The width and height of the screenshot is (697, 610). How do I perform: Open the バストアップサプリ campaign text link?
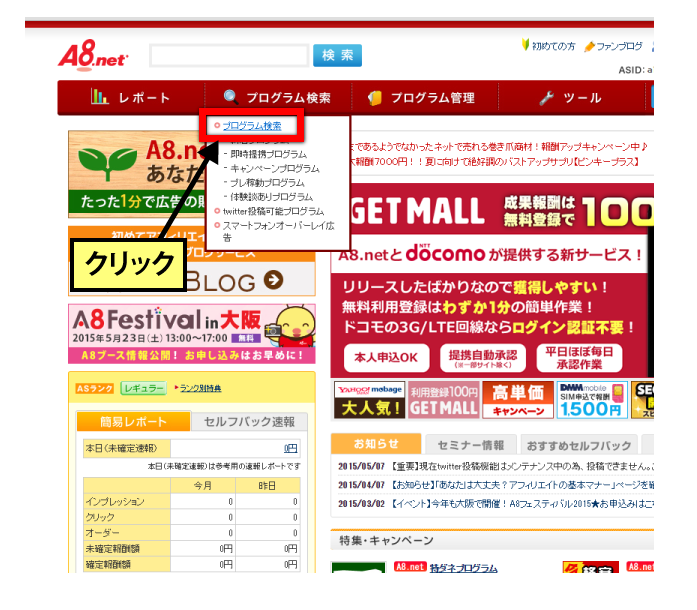(493, 161)
